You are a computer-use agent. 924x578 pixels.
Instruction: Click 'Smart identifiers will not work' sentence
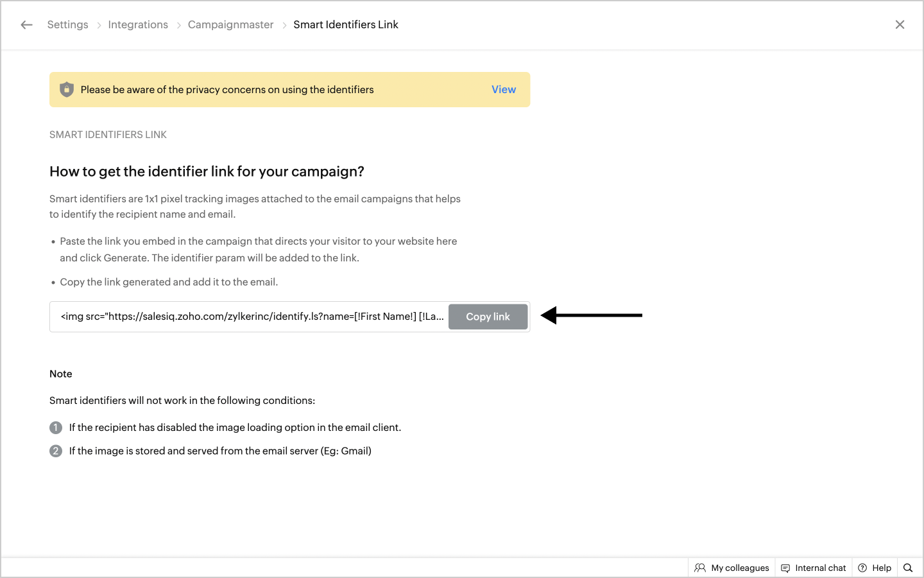tap(182, 401)
